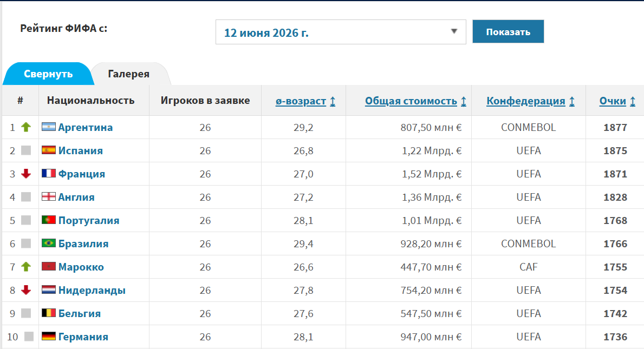Click the 1,52 Млрд. € value
This screenshot has height=349, width=644.
click(x=432, y=174)
